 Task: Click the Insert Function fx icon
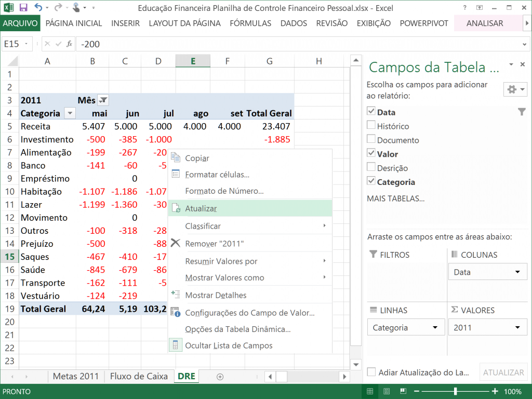(69, 44)
